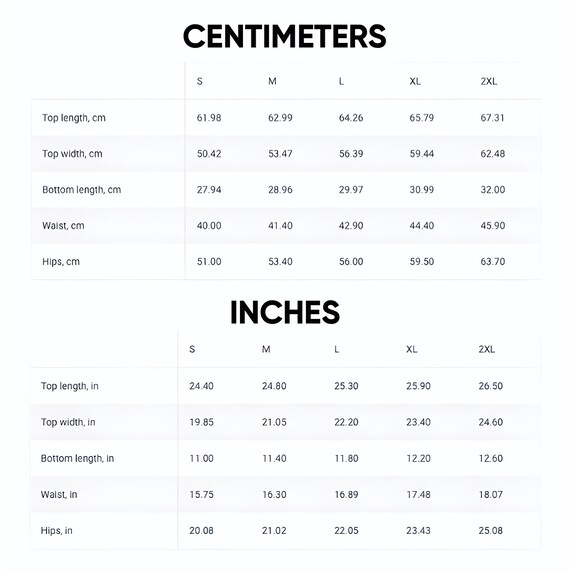Viewport: 570px width, 570px height.
Task: Select the 11.80 bottom length inches cell
Action: tap(346, 458)
